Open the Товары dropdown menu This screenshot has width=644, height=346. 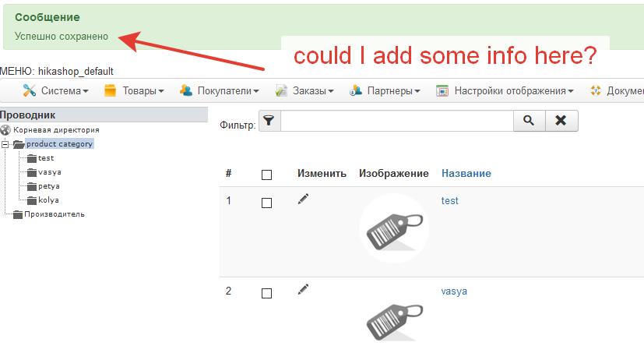(x=134, y=91)
